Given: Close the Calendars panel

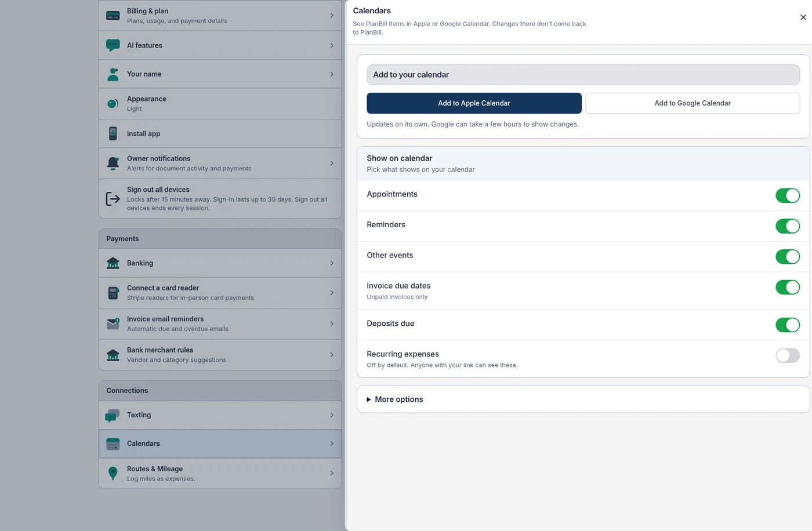Looking at the screenshot, I should coord(803,17).
